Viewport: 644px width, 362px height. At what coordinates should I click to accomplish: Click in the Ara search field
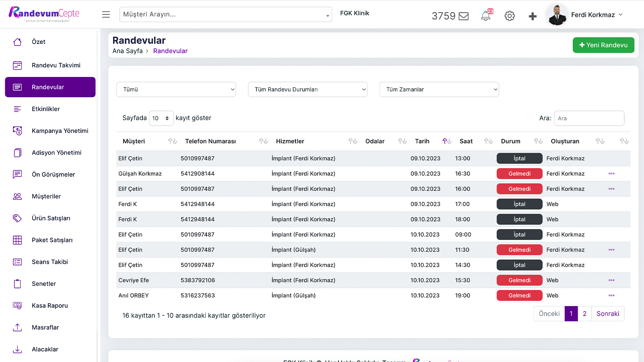589,118
